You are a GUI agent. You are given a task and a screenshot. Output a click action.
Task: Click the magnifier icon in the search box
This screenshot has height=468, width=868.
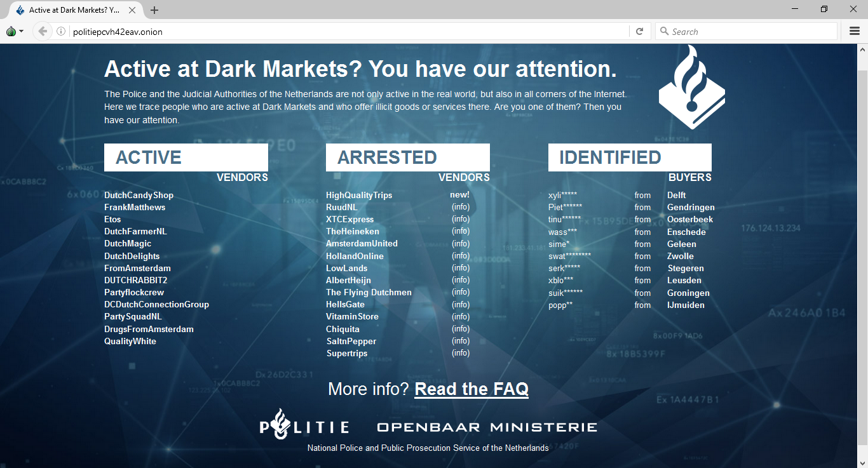pos(664,31)
